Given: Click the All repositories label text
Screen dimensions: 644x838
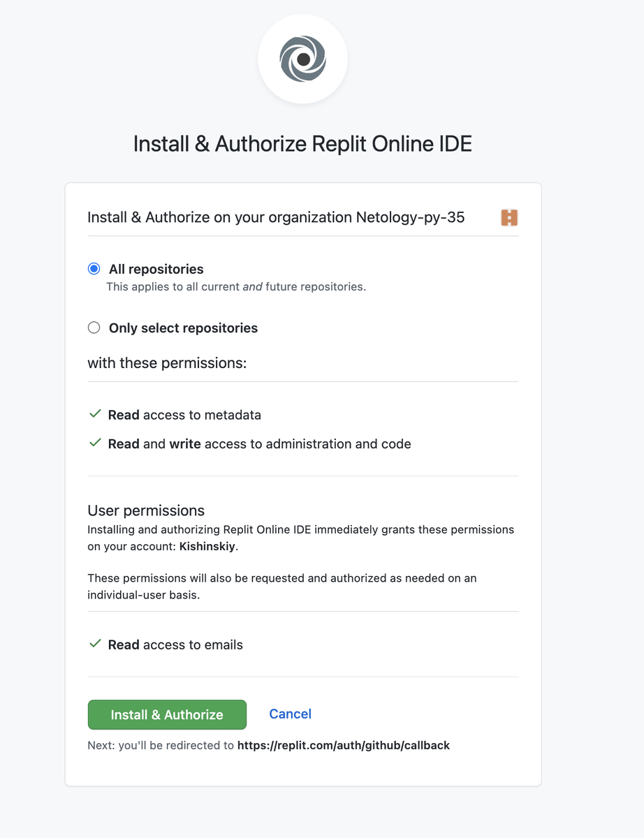Looking at the screenshot, I should point(156,269).
